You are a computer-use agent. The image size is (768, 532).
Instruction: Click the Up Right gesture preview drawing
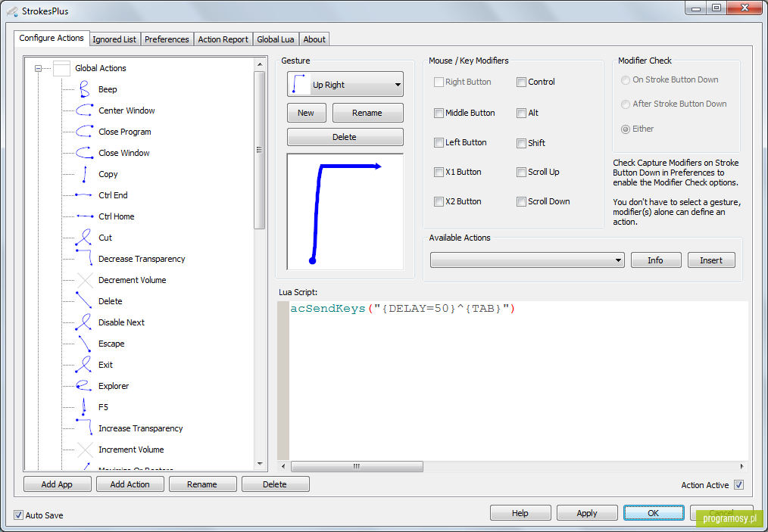click(345, 212)
